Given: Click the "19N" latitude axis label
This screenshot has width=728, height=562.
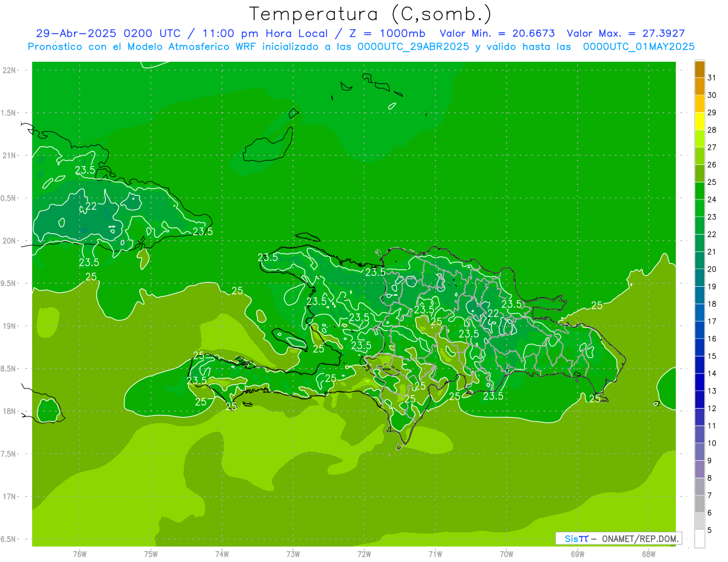Looking at the screenshot, I should (9, 326).
